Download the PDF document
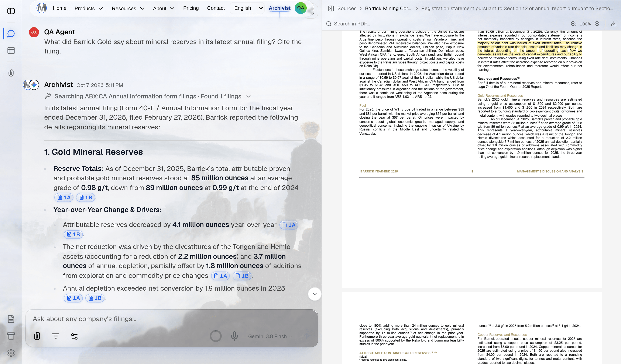 (x=614, y=24)
